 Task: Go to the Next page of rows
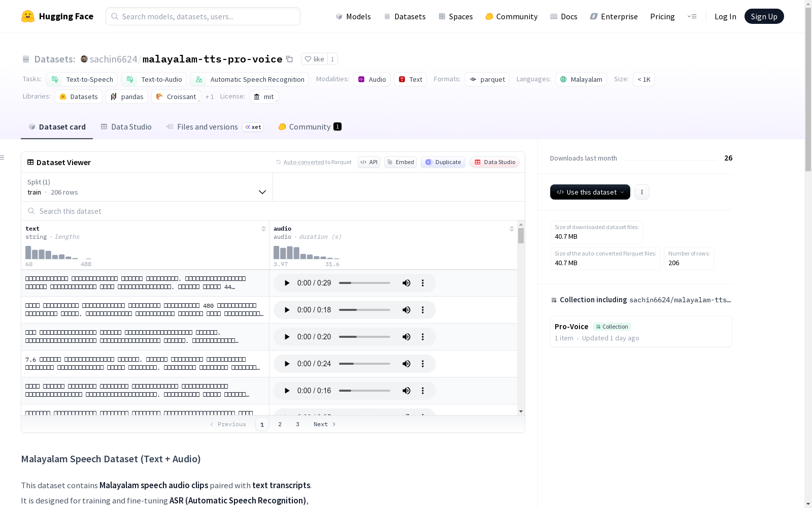tap(324, 424)
